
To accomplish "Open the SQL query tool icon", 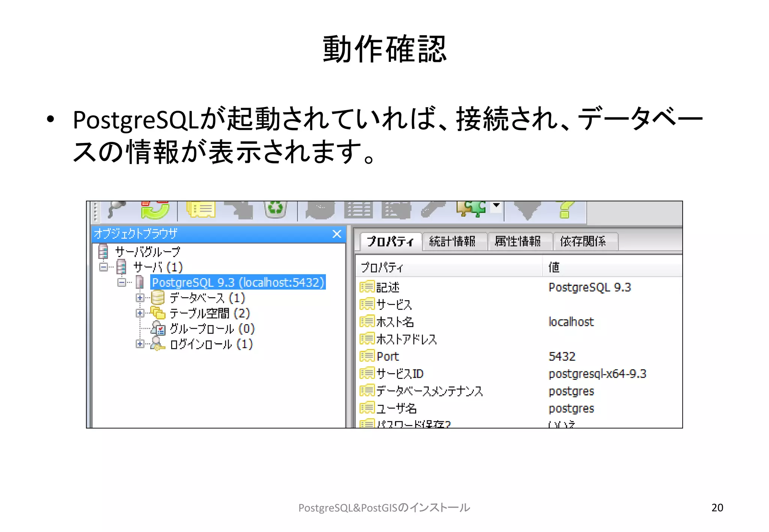I will [320, 210].
